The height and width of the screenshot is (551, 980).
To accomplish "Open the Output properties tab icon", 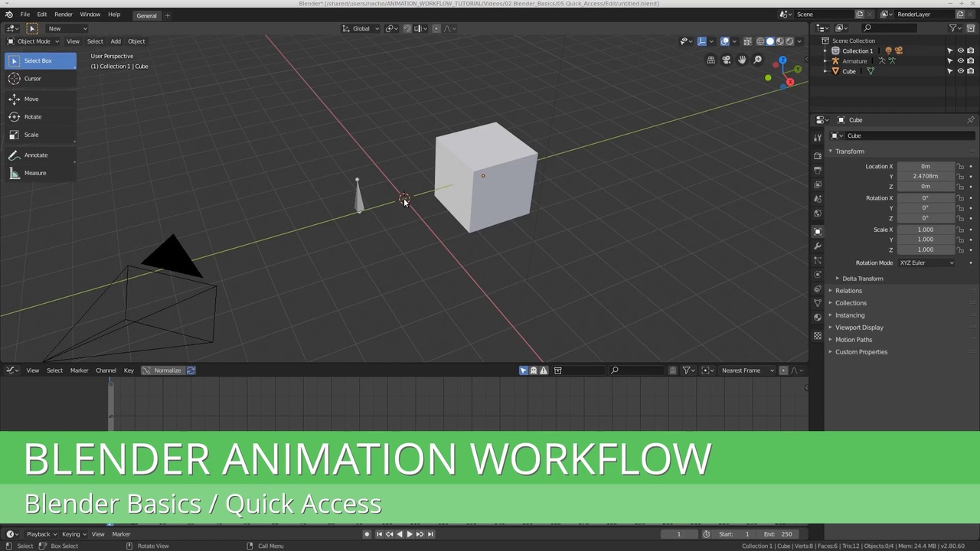I will 818,170.
